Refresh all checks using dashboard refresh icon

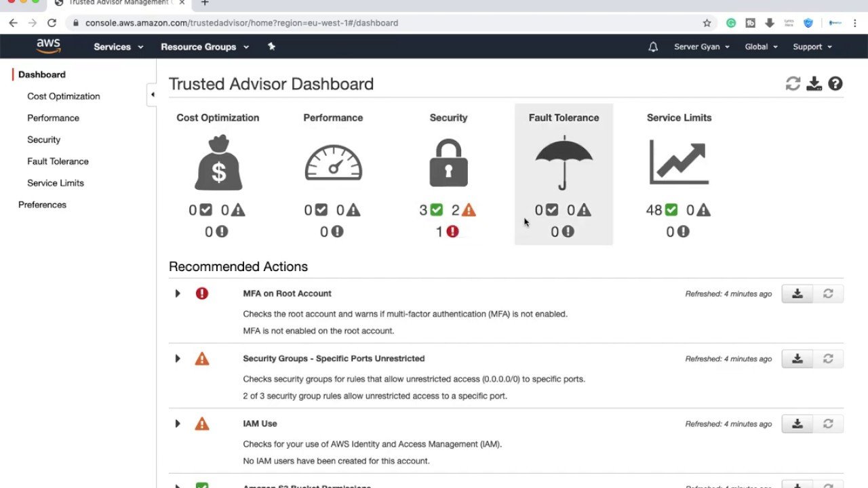click(x=793, y=83)
